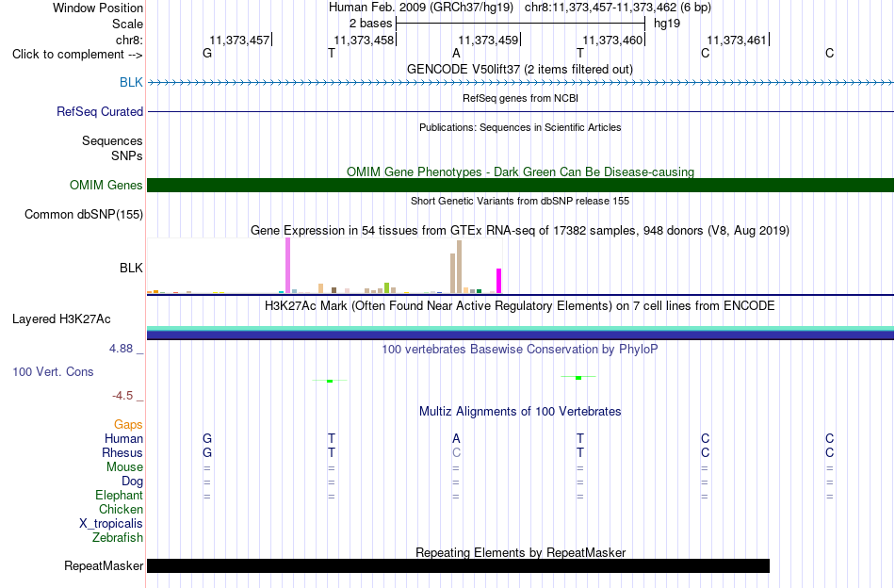Click the chr8:11,373,457-11,373,462 position text
The image size is (895, 588).
pyautogui.click(x=600, y=8)
